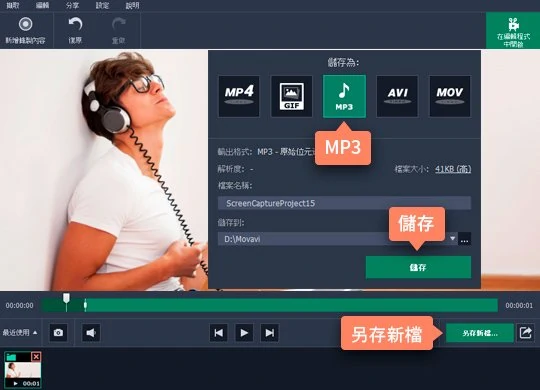This screenshot has width=540, height=390.
Task: Click the 00:00:00 current time readout
Action: click(20, 306)
